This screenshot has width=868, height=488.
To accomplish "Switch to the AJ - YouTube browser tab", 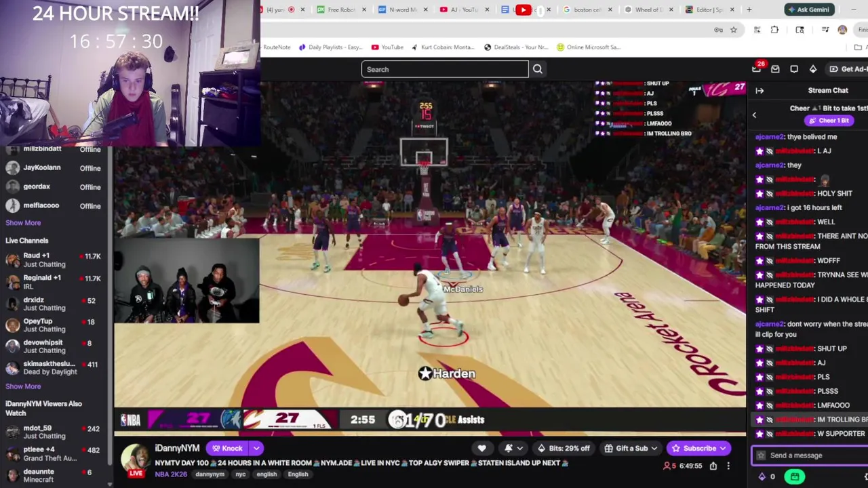I will click(x=463, y=9).
